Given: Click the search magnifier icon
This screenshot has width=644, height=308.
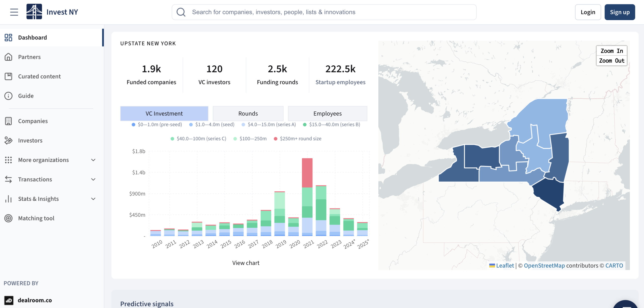Looking at the screenshot, I should [x=181, y=12].
